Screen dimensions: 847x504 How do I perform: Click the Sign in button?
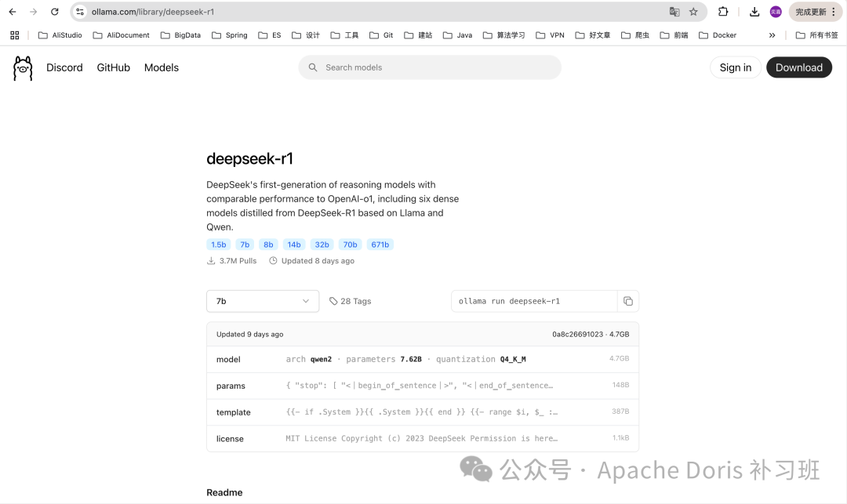click(x=735, y=67)
